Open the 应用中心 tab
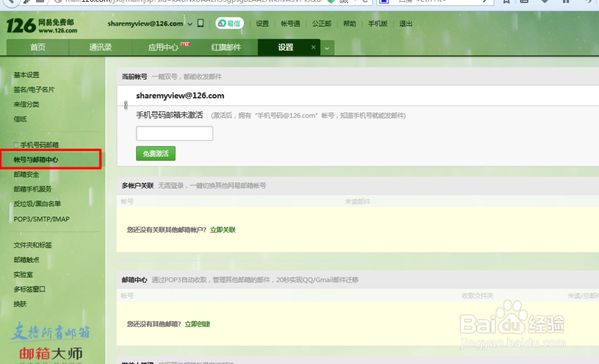 (164, 47)
